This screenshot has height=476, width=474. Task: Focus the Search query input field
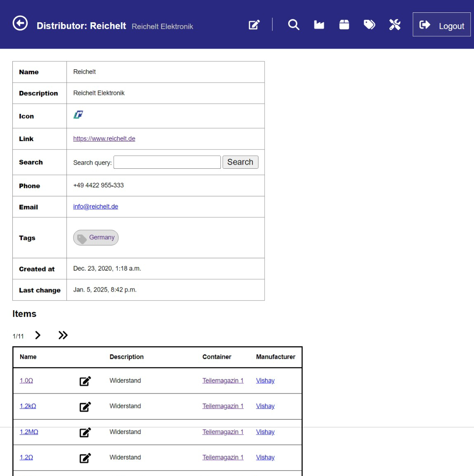[x=167, y=162]
